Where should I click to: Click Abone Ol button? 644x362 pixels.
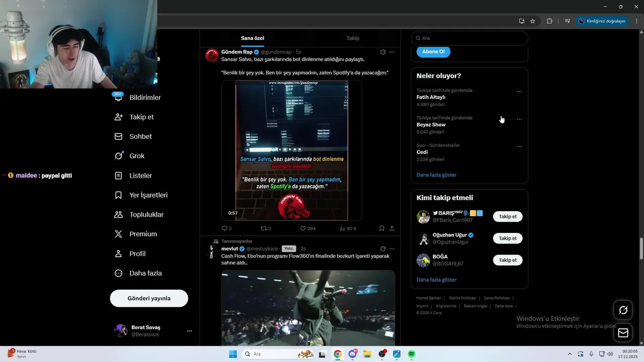click(433, 51)
